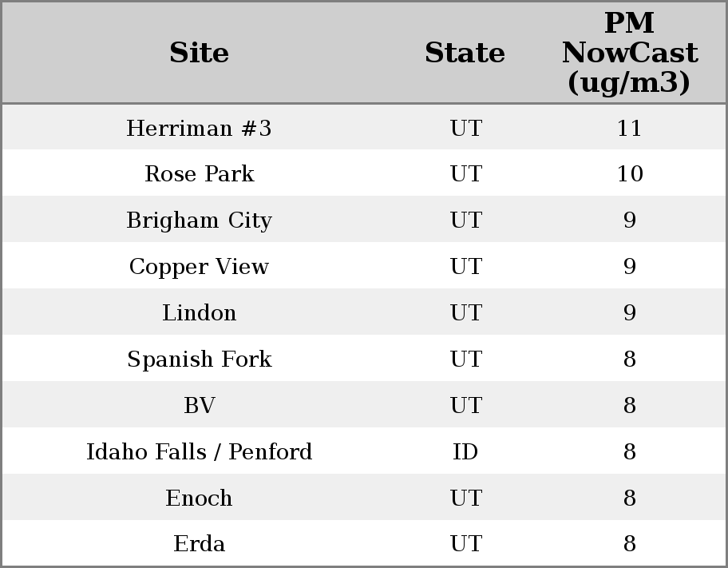Select the Lindon site name
This screenshot has height=568, width=728.
(199, 313)
